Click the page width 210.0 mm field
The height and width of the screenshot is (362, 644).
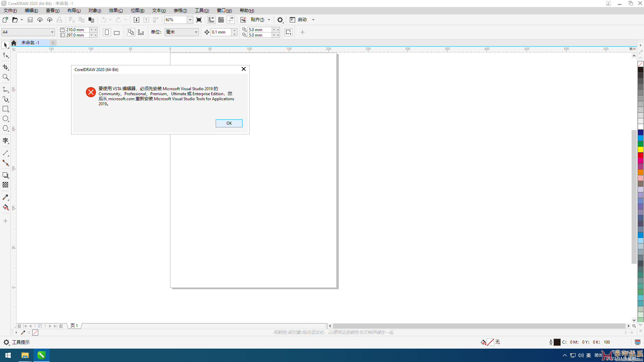pyautogui.click(x=77, y=29)
